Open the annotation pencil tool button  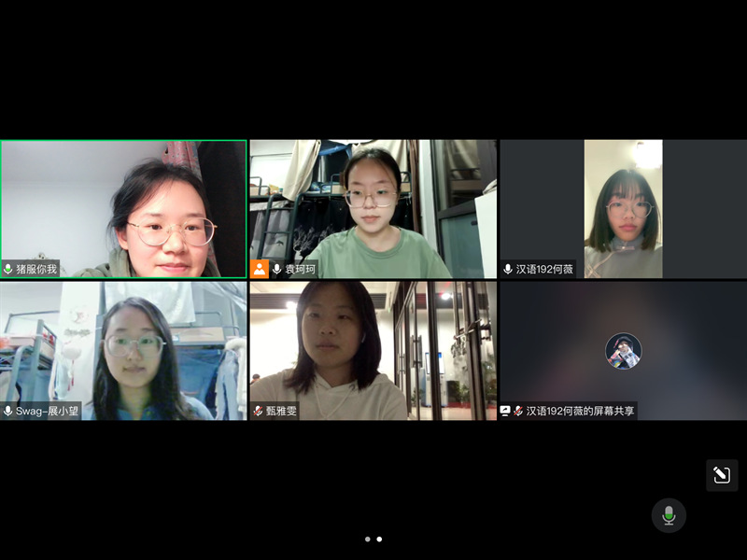tap(722, 475)
